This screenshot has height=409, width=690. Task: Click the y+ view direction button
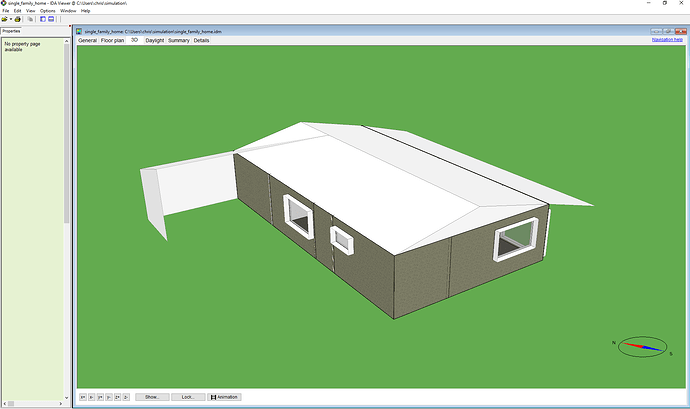pyautogui.click(x=100, y=397)
